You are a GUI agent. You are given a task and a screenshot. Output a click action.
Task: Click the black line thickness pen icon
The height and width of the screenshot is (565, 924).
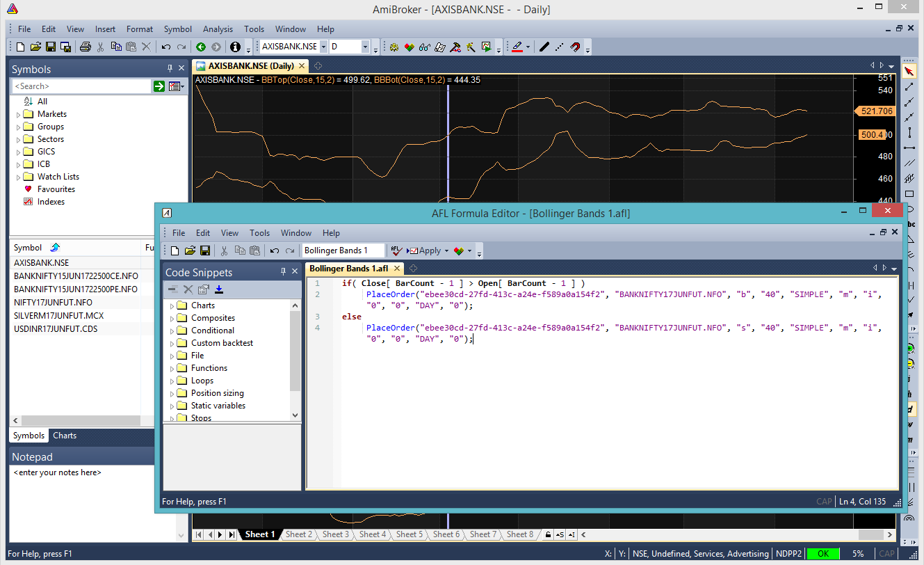click(x=544, y=47)
